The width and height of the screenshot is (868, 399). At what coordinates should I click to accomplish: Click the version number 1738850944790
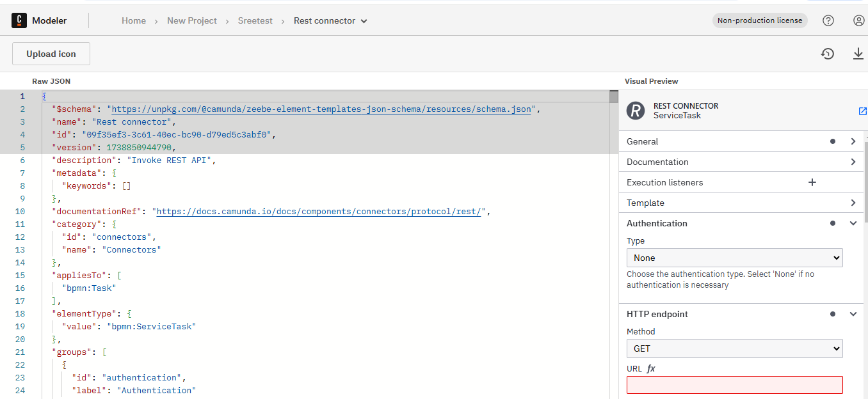click(139, 147)
